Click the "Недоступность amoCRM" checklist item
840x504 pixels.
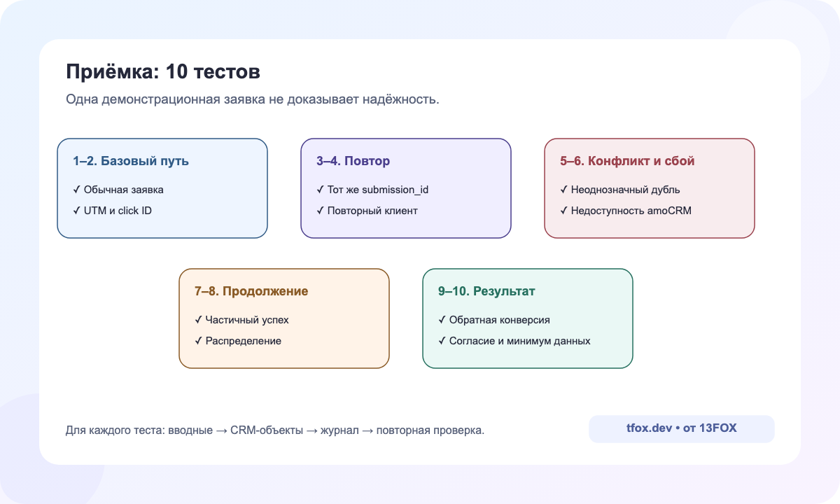(626, 210)
